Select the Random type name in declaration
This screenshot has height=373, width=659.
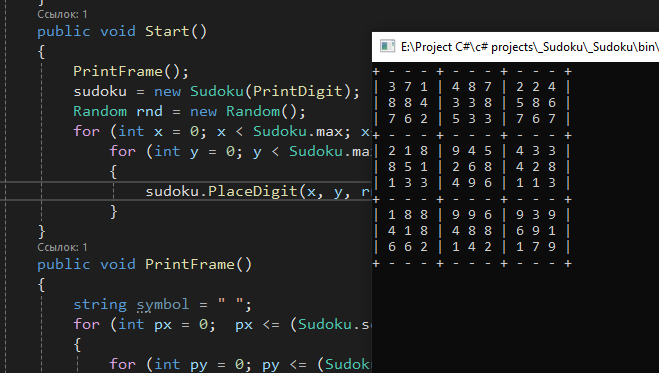(100, 111)
